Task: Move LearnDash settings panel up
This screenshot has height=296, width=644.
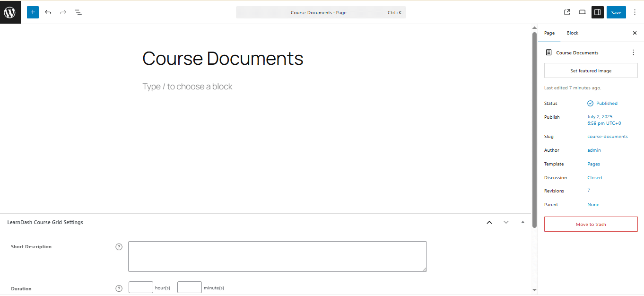Action: (x=489, y=222)
